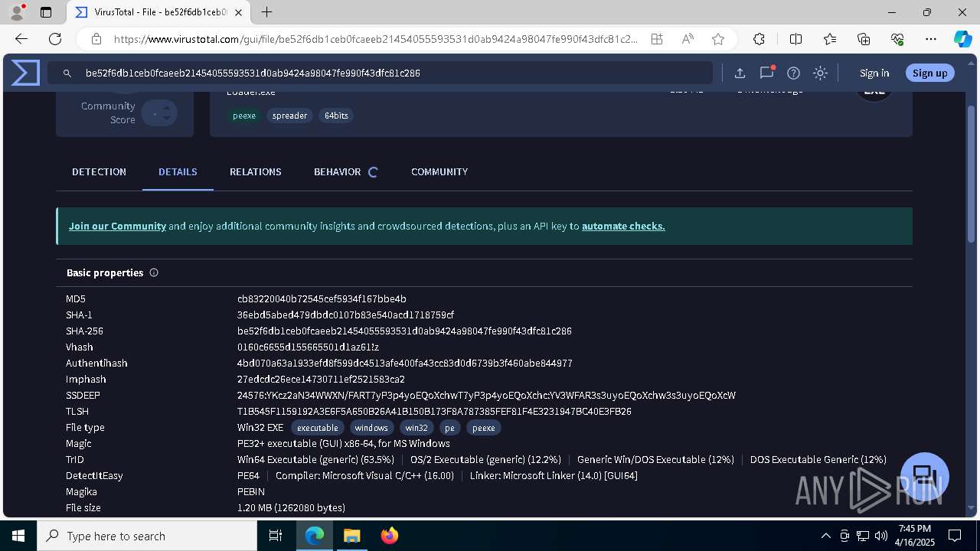Click the win32 file type tag
This screenshot has width=980, height=551.
pos(416,428)
